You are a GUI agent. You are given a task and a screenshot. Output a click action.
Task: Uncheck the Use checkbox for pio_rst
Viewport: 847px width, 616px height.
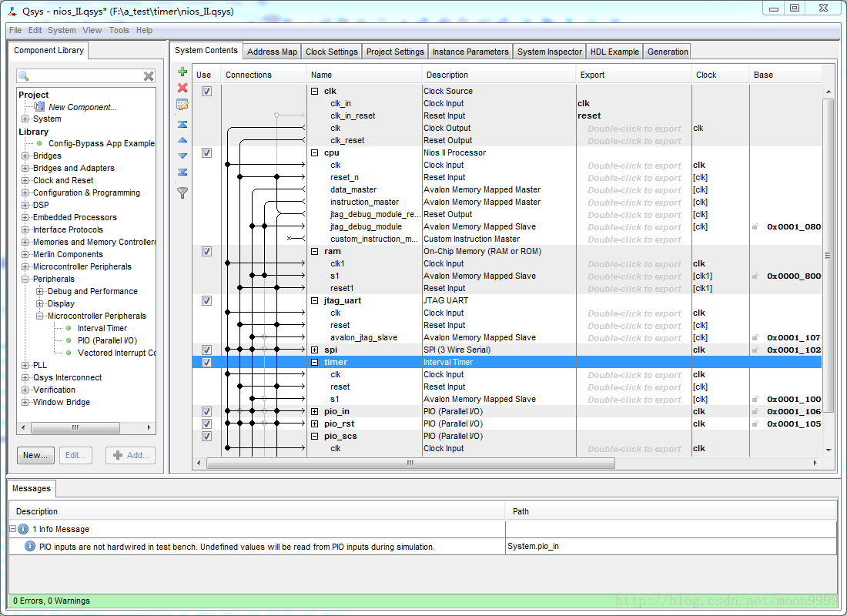click(206, 423)
